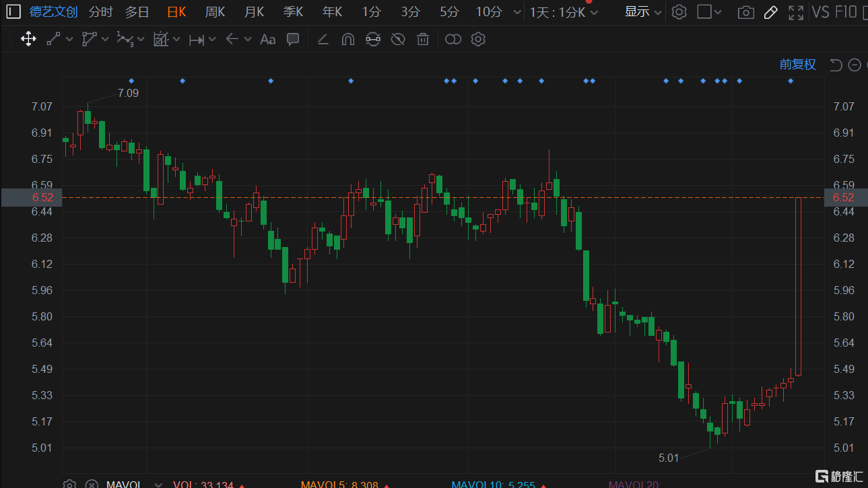The height and width of the screenshot is (488, 868).
Task: Delete drawings with the trash icon
Action: click(423, 39)
